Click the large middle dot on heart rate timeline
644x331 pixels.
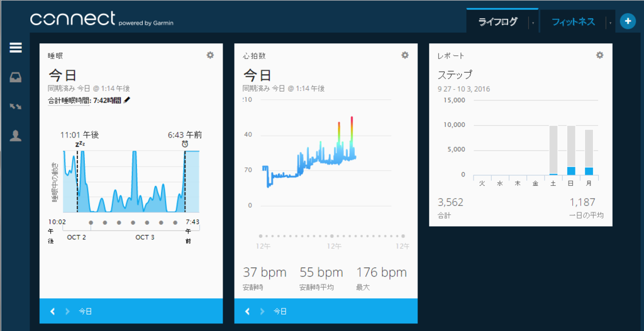coord(332,236)
